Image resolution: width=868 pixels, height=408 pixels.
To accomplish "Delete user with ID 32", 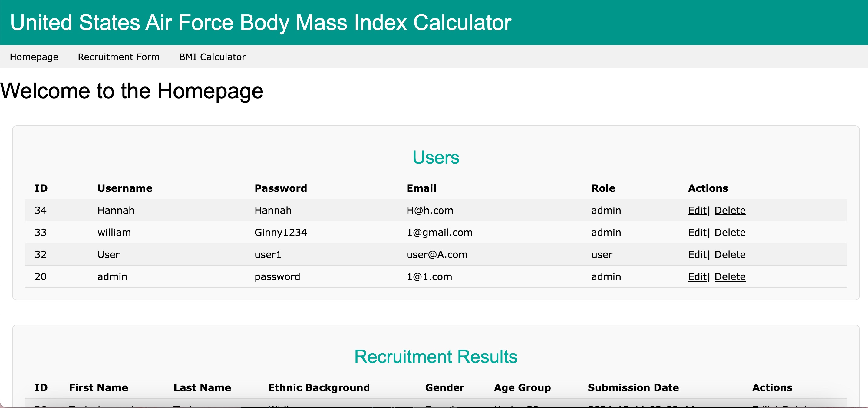I will pyautogui.click(x=730, y=254).
